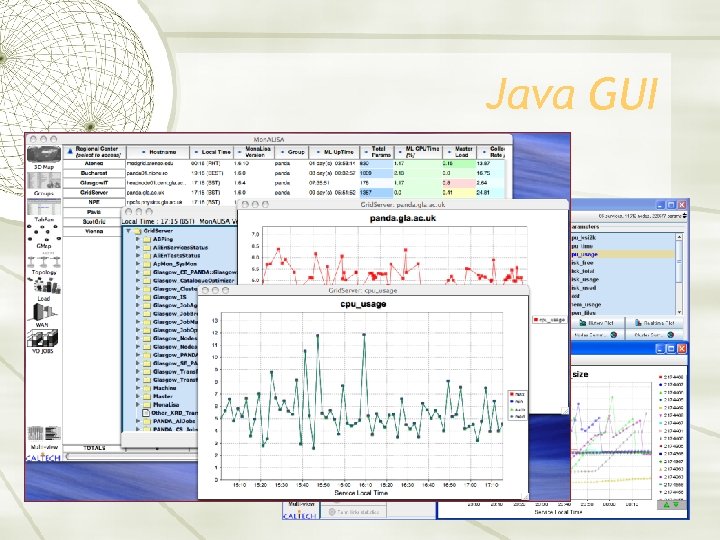
Task: Click the Master folder icon
Action: coord(147,396)
